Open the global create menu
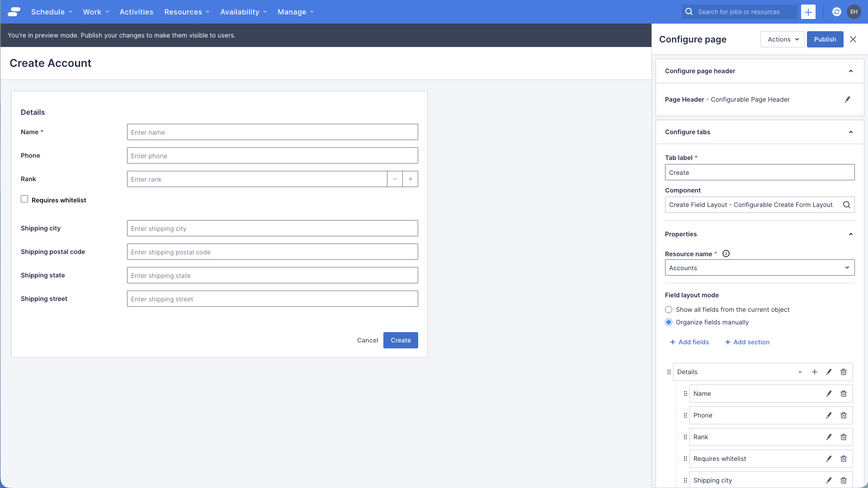 (808, 12)
